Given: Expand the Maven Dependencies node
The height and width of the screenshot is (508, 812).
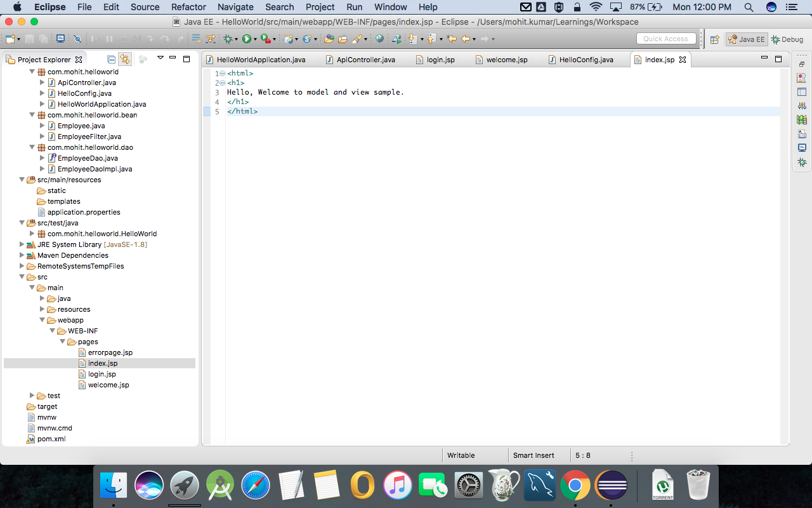Looking at the screenshot, I should coord(20,255).
